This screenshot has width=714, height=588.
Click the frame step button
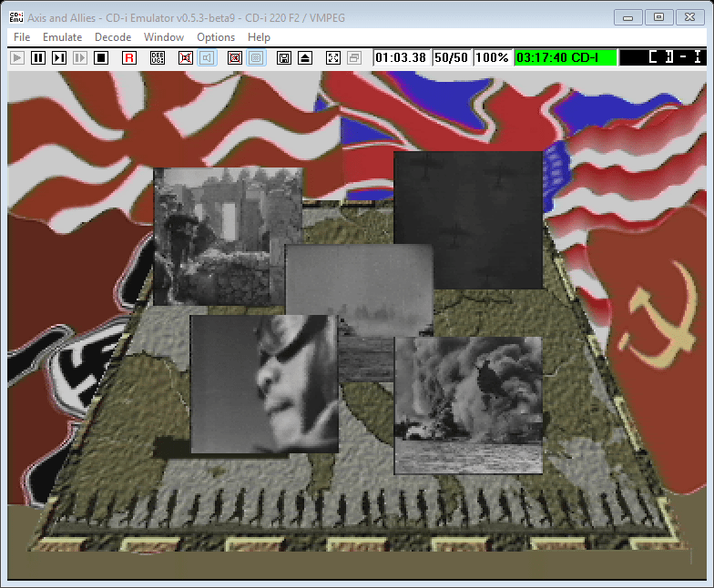59,57
